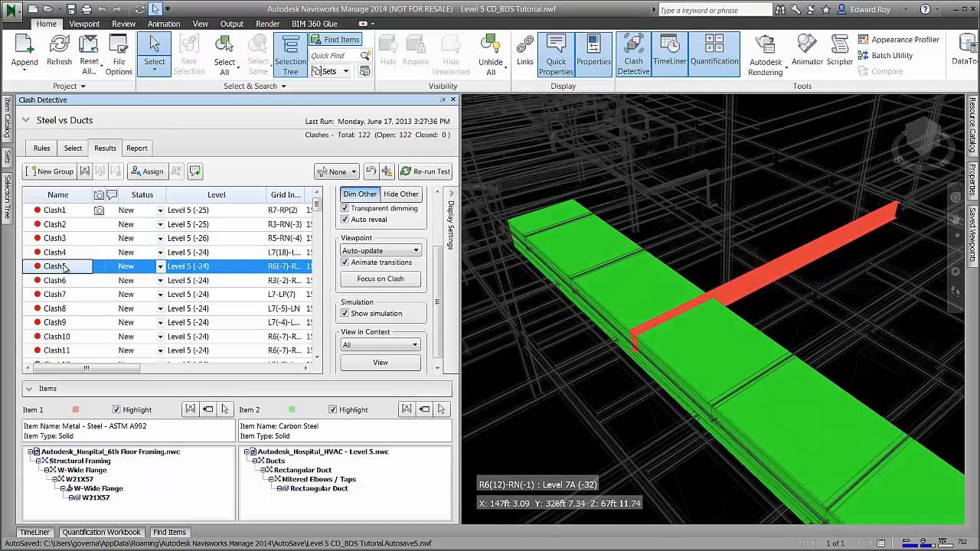Open the Appearance Profiler
The height and width of the screenshot is (551, 980).
897,40
